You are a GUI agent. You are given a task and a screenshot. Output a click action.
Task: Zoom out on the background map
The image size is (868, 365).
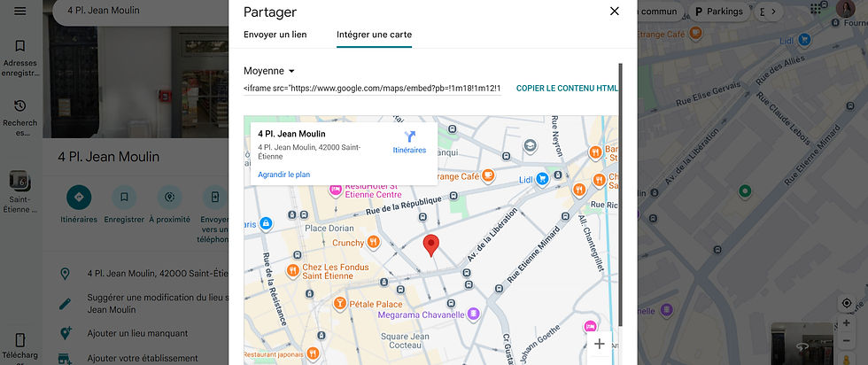[846, 340]
